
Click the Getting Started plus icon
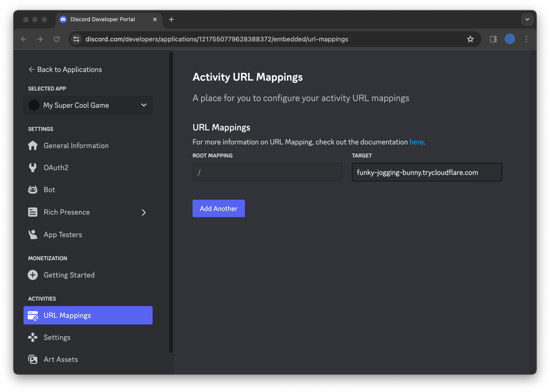[33, 275]
